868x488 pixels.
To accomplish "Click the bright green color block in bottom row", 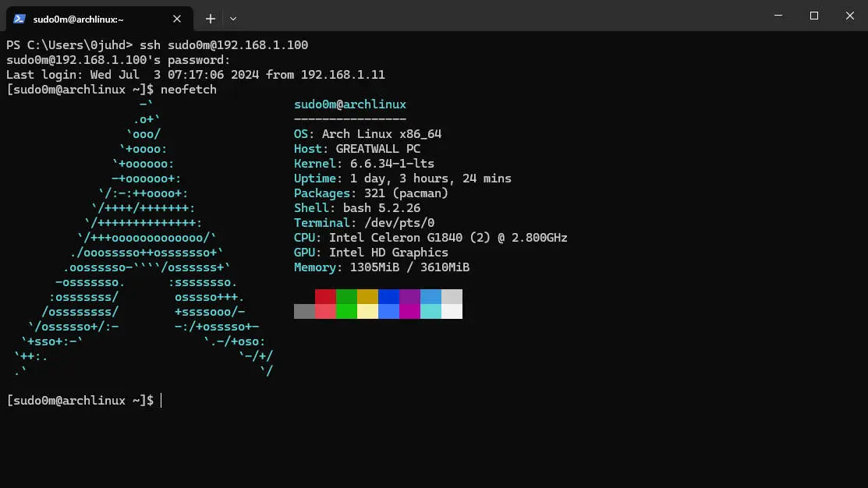I will pyautogui.click(x=346, y=312).
